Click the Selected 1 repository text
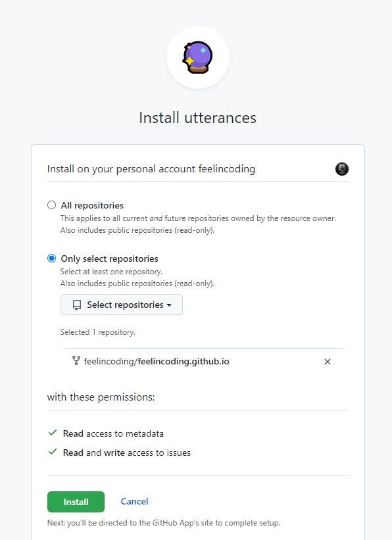Viewport: 392px width, 540px height. coord(98,332)
